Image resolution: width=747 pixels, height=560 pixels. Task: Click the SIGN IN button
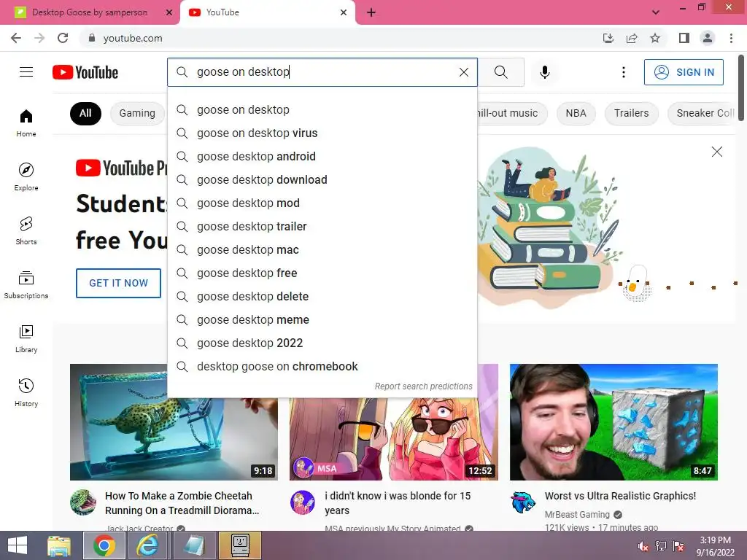[x=683, y=72]
